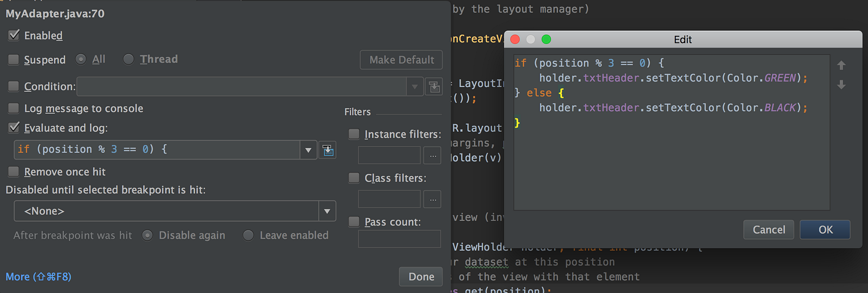868x293 pixels.
Task: Select the Thread radio button
Action: [x=129, y=59]
